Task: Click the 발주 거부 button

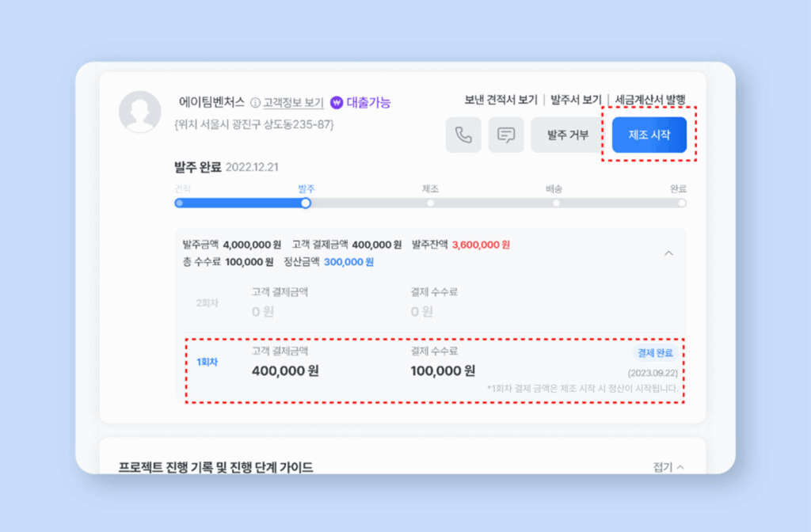Action: [568, 135]
